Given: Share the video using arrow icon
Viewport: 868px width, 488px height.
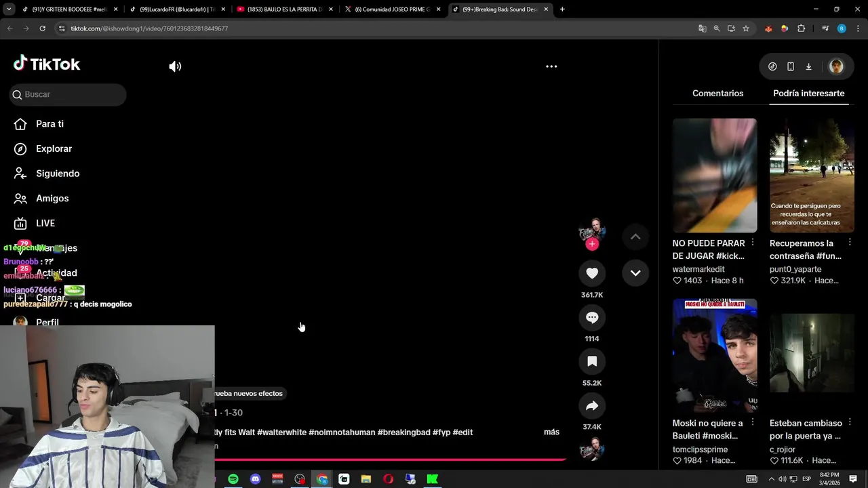Looking at the screenshot, I should [x=592, y=405].
